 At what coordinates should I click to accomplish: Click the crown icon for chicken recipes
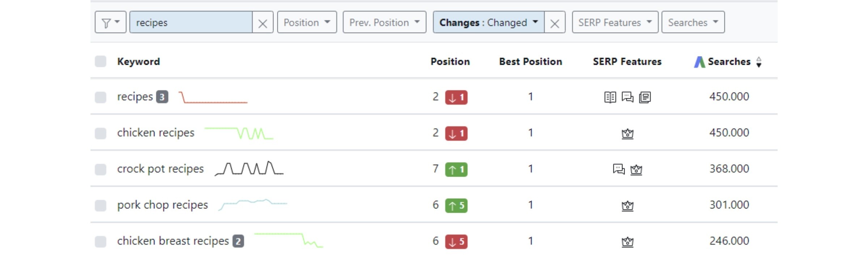pyautogui.click(x=627, y=133)
